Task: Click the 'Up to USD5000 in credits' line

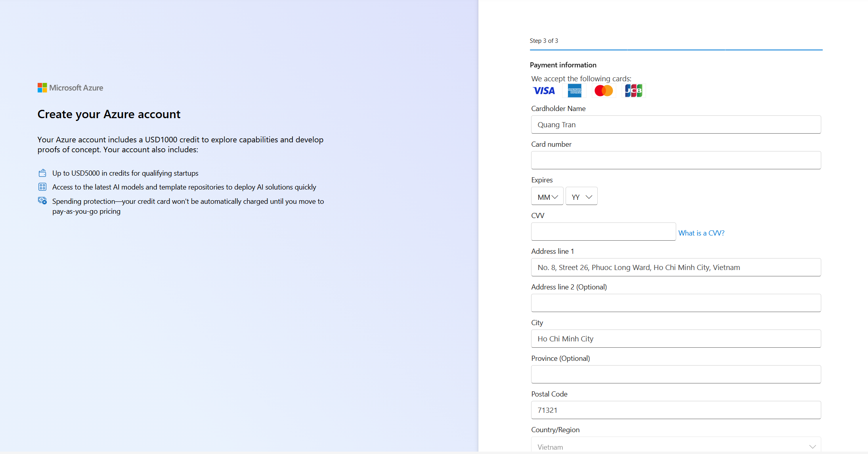Action: 125,173
